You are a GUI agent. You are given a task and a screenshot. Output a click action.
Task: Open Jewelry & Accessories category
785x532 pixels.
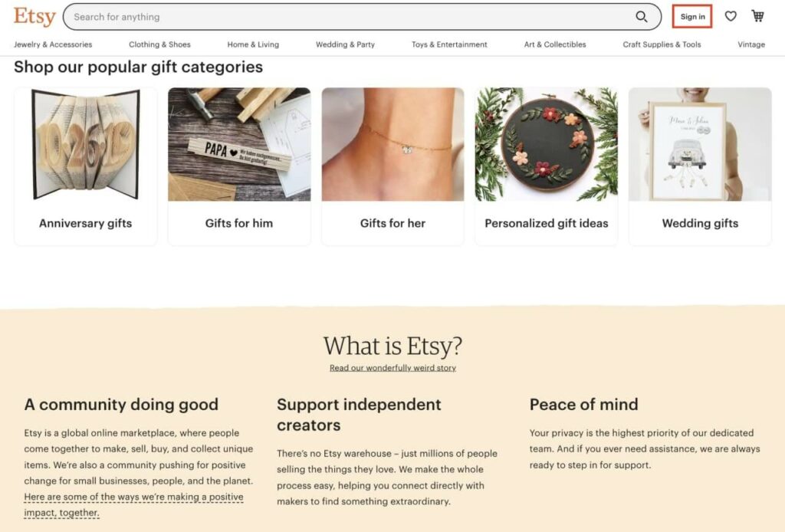(53, 44)
